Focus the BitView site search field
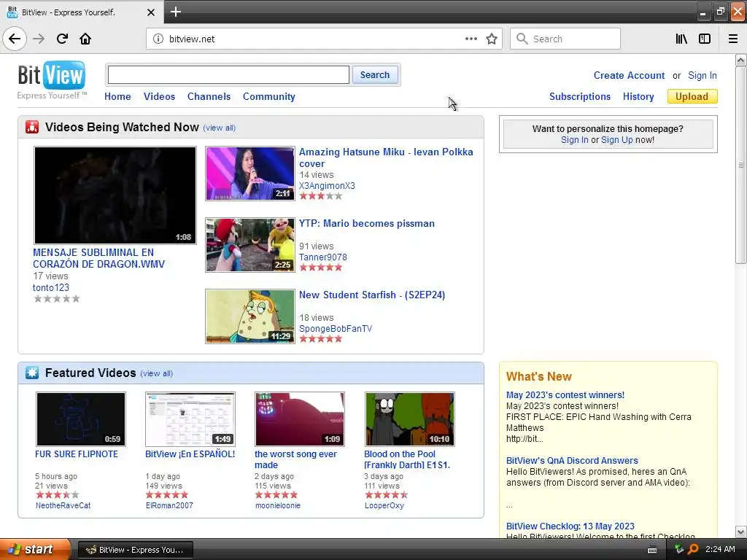The image size is (747, 560). 228,75
